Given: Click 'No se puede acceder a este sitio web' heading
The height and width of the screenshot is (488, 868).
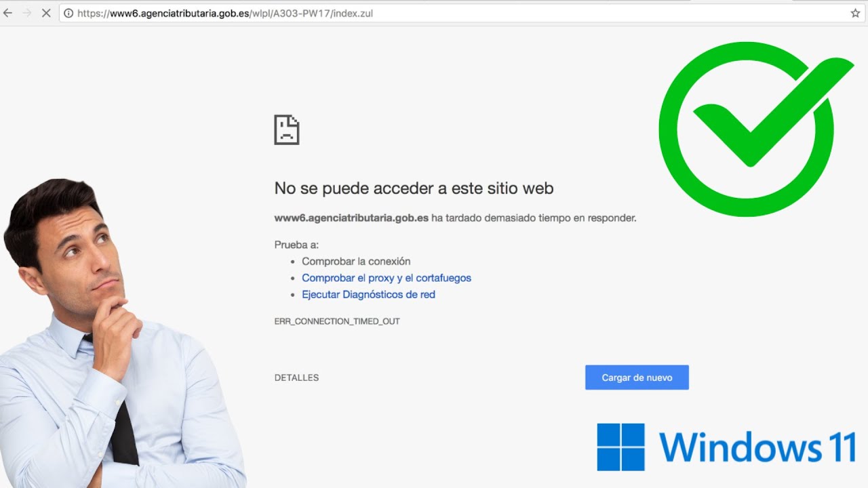Looking at the screenshot, I should pos(414,188).
